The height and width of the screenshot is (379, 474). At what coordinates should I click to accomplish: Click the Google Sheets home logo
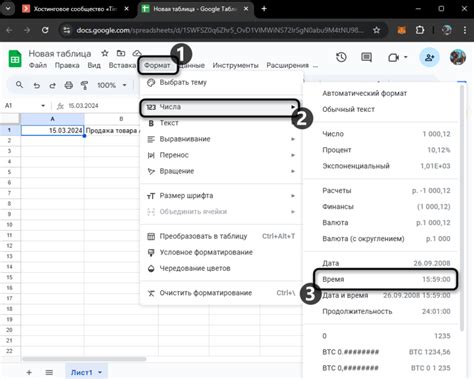click(x=15, y=59)
